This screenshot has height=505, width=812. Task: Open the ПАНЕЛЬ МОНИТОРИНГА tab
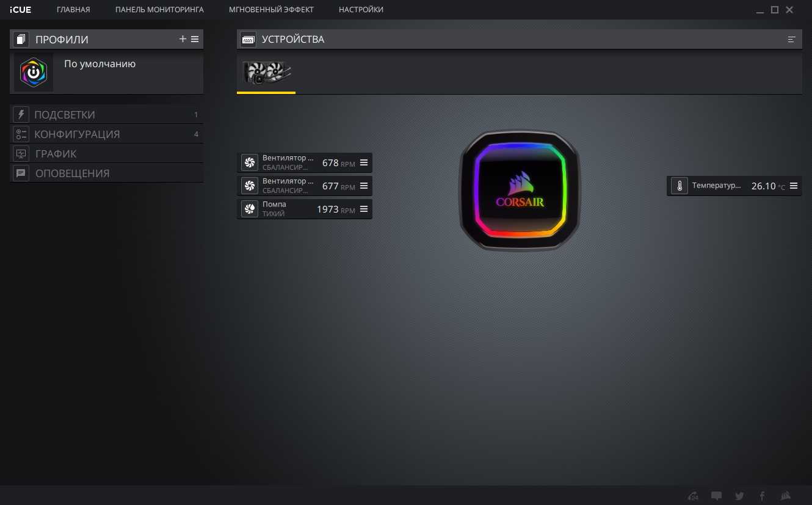159,10
